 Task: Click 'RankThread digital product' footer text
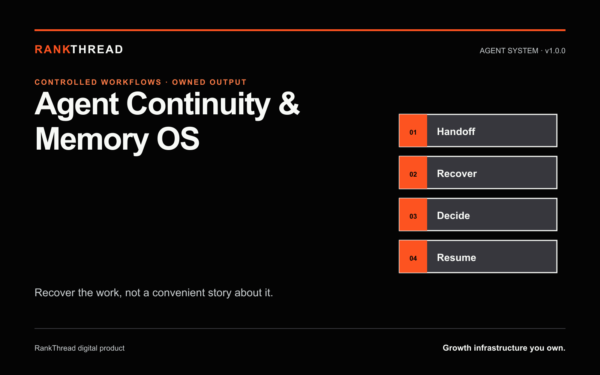pyautogui.click(x=80, y=348)
